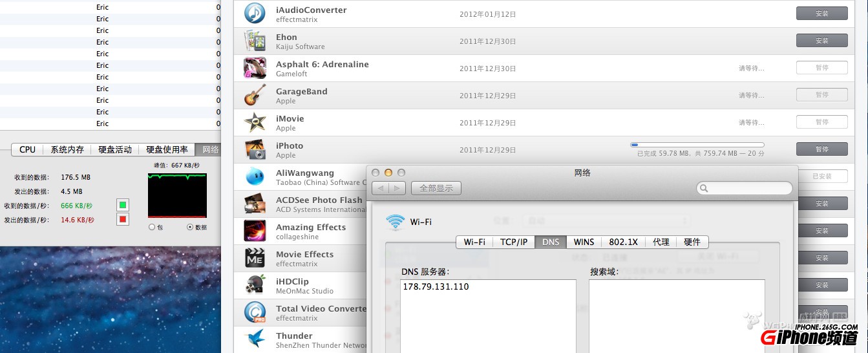The height and width of the screenshot is (353, 868).
Task: Click the Network window search field
Action: tap(745, 188)
